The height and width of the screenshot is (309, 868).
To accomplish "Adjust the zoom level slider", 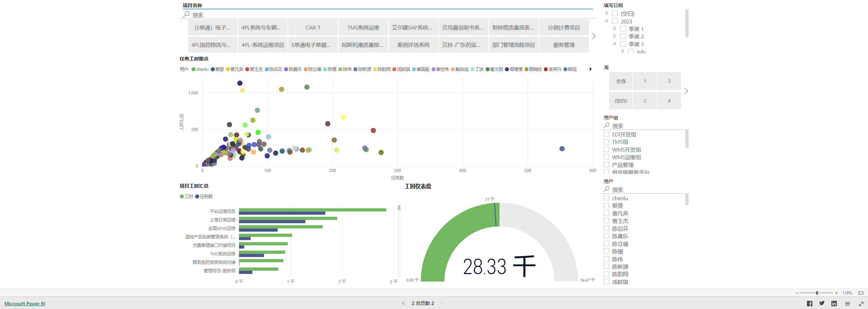I will coord(817,293).
